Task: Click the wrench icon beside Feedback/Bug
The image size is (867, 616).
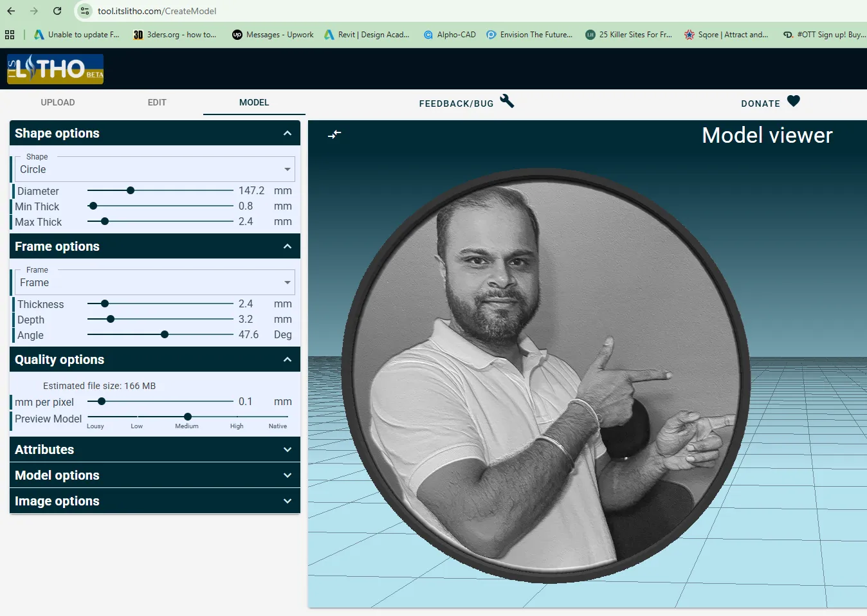Action: [x=507, y=101]
